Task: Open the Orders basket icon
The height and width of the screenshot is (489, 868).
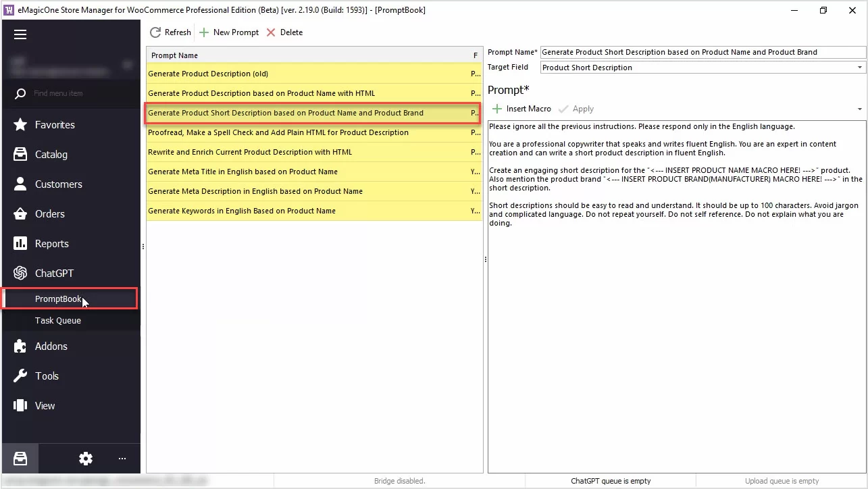Action: pyautogui.click(x=20, y=214)
